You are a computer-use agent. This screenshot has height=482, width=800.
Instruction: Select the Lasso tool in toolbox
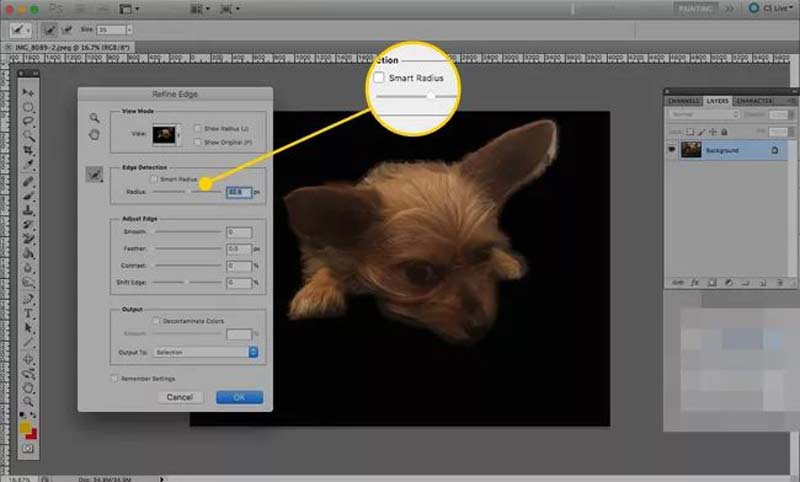point(28,121)
